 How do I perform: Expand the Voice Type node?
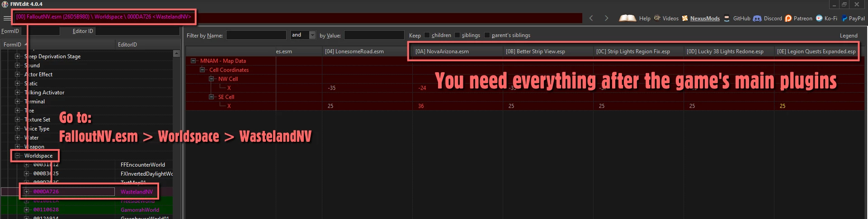coord(17,129)
